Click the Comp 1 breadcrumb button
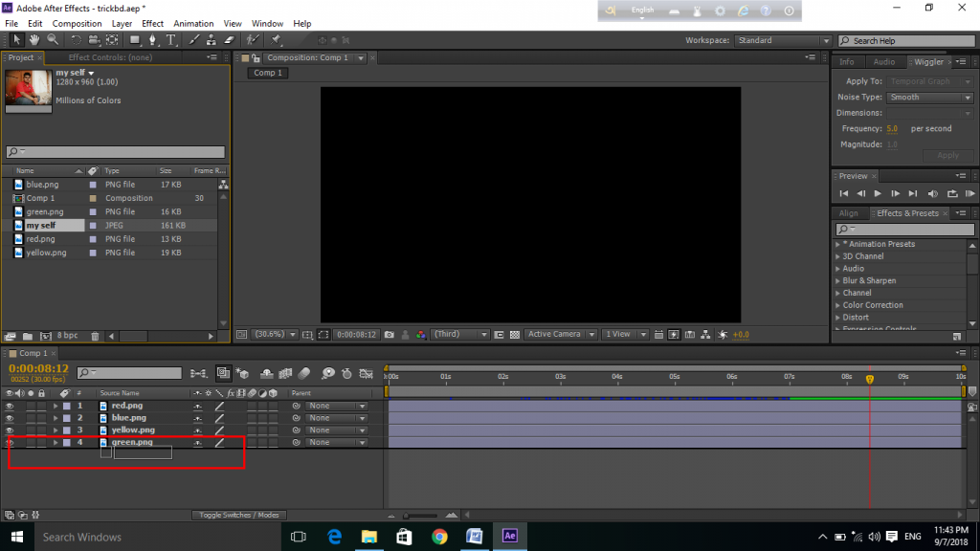 point(268,73)
